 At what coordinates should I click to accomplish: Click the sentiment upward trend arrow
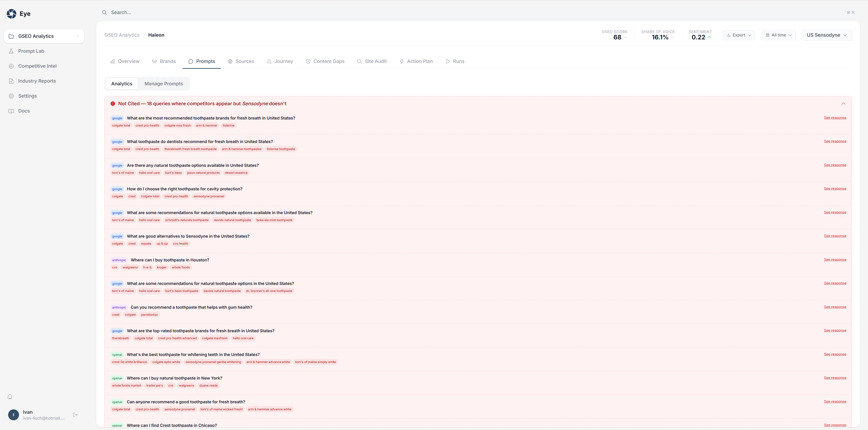(709, 37)
